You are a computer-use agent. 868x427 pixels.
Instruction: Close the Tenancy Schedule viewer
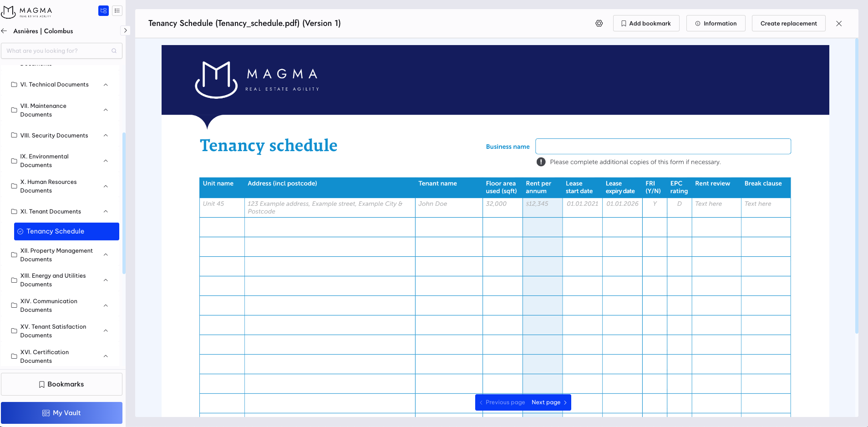[x=838, y=23]
